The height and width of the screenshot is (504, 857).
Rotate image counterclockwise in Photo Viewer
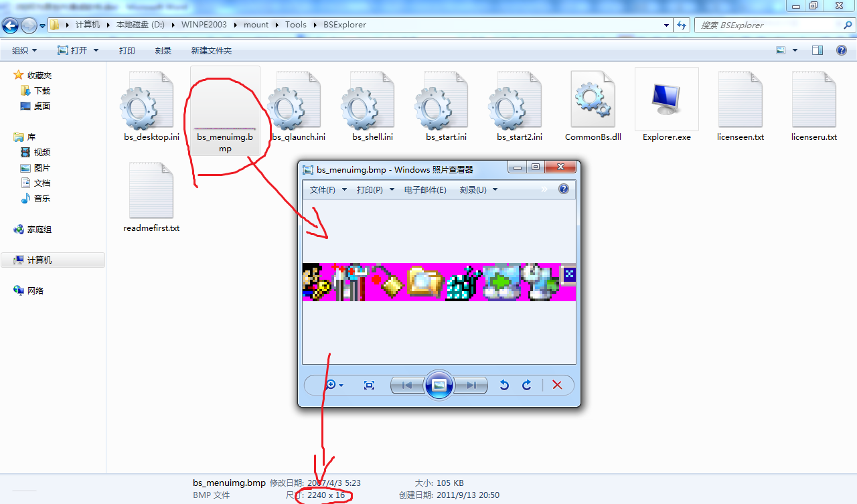click(505, 385)
